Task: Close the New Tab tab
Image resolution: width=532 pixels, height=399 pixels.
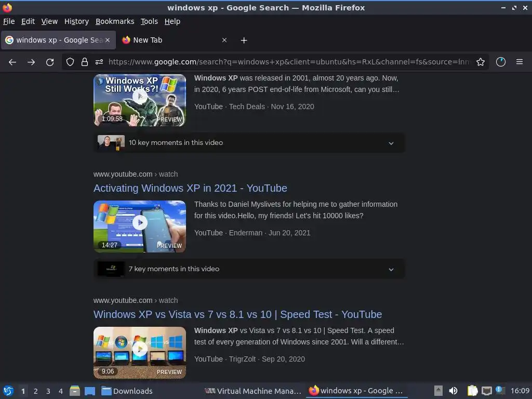Action: click(224, 40)
